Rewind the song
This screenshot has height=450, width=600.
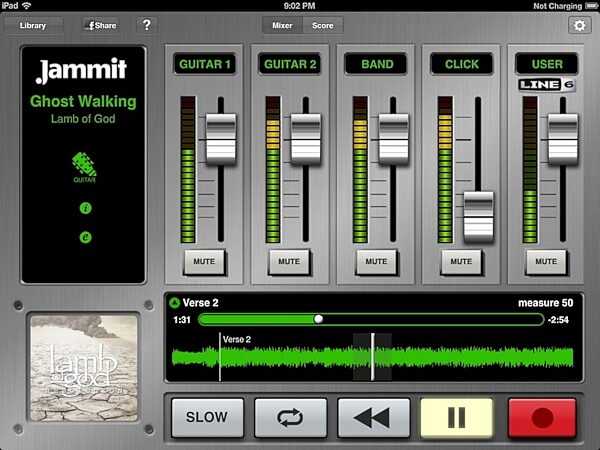pos(373,417)
